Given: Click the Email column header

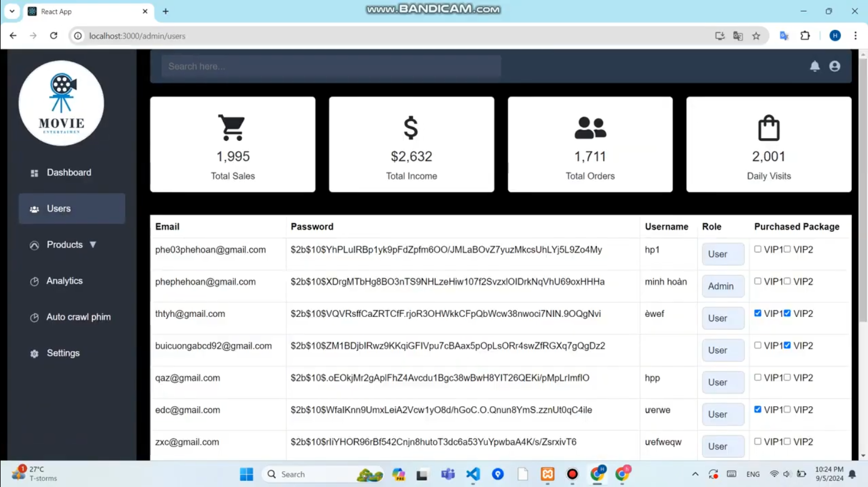Looking at the screenshot, I should point(167,227).
